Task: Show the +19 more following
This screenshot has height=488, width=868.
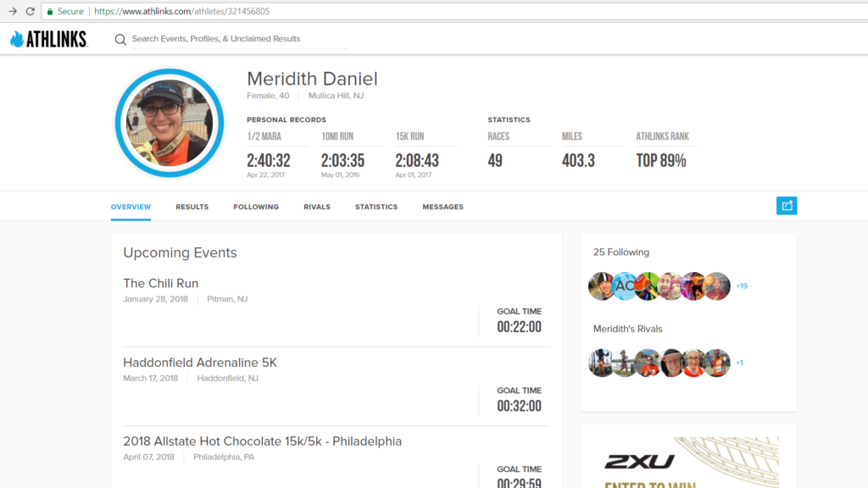Action: point(741,286)
